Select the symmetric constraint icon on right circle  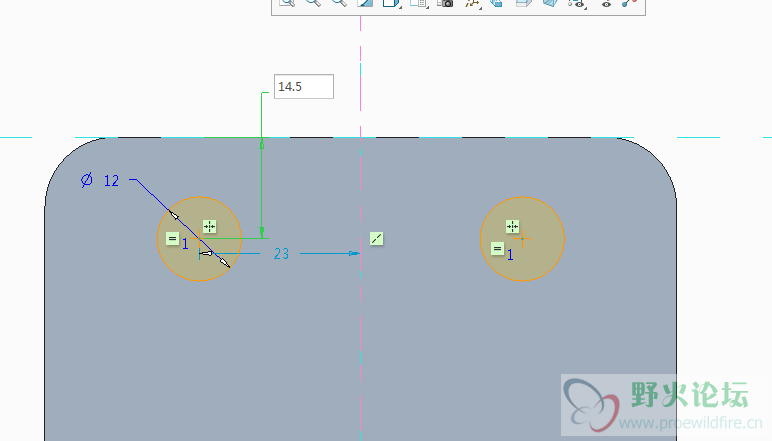(513, 226)
